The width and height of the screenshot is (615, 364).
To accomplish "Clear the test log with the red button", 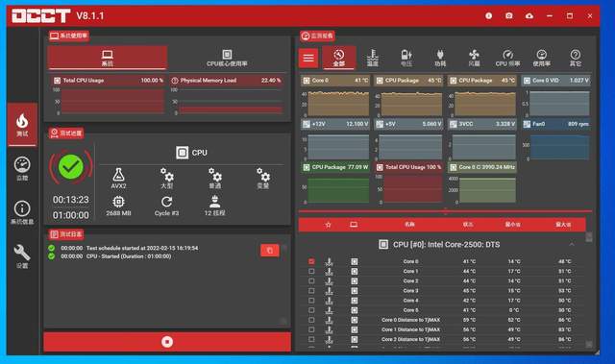I will pyautogui.click(x=270, y=251).
